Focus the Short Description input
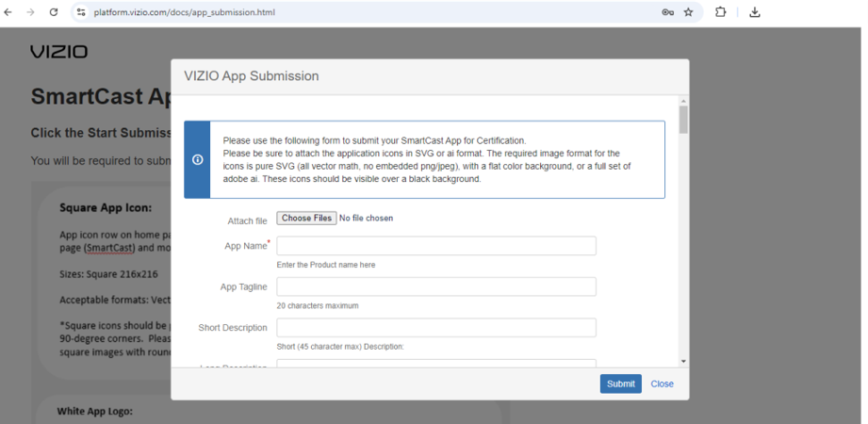 [x=436, y=327]
